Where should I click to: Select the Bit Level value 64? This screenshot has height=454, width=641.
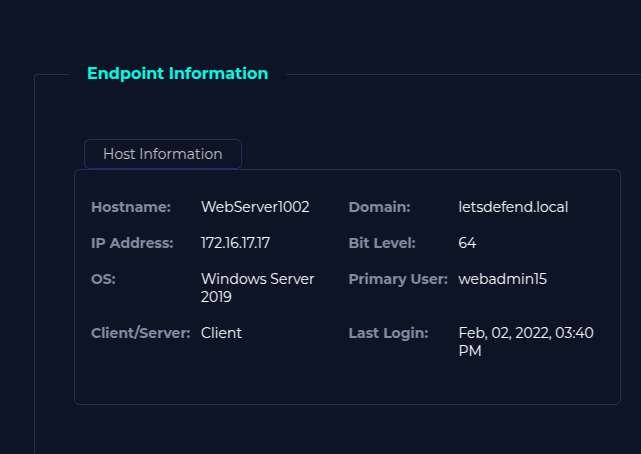coord(467,243)
